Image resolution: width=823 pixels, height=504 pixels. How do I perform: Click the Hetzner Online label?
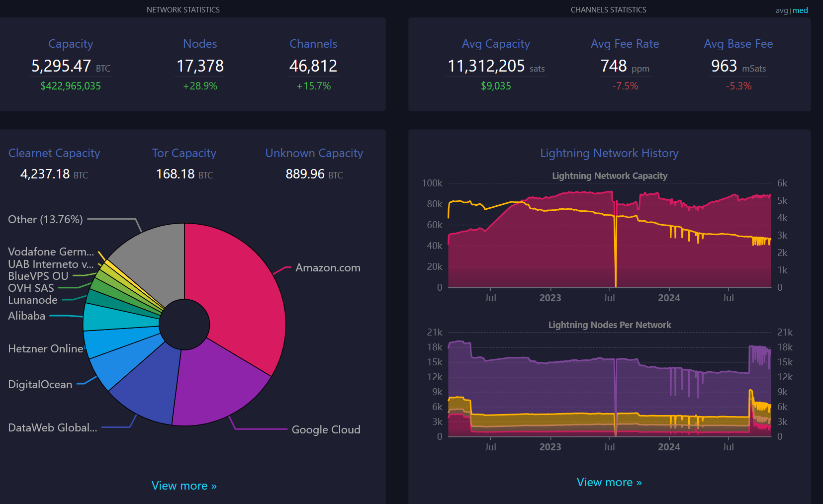[46, 348]
